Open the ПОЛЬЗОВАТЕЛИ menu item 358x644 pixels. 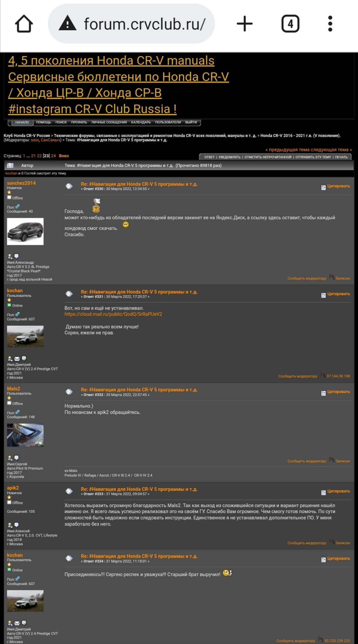coord(168,122)
